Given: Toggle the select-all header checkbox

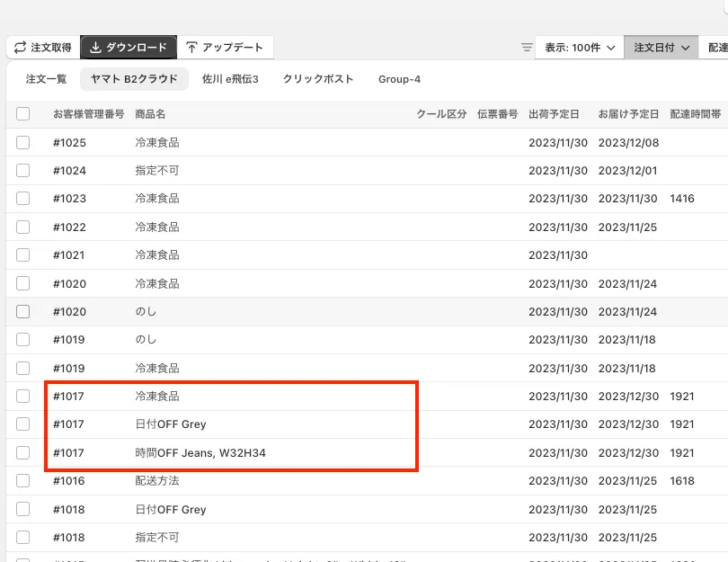Looking at the screenshot, I should click(x=23, y=114).
